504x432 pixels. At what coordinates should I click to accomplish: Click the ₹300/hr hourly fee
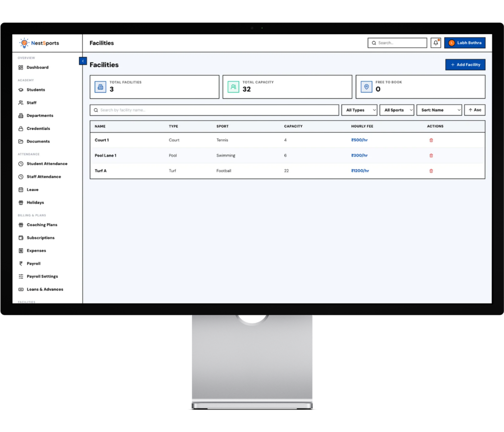click(x=359, y=156)
